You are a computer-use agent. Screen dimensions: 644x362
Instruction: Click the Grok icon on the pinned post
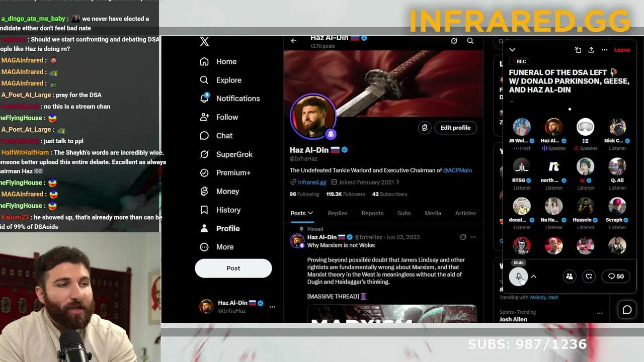463,237
